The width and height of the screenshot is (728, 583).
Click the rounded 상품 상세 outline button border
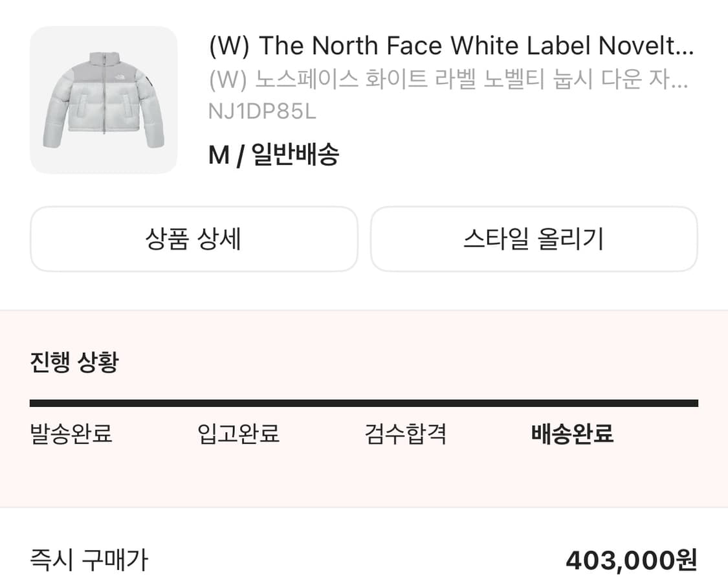[x=193, y=208]
